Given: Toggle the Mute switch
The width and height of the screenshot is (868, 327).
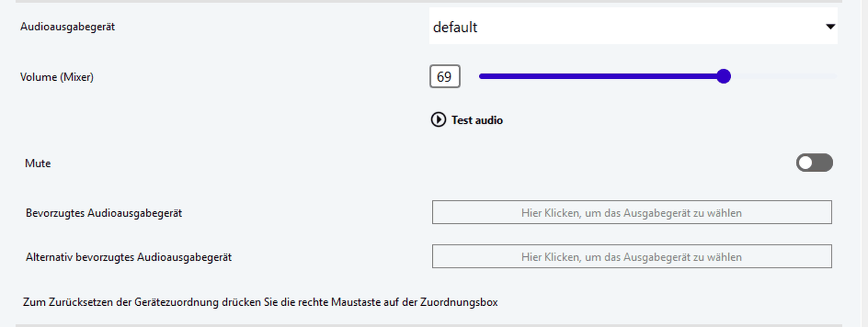Looking at the screenshot, I should (814, 163).
